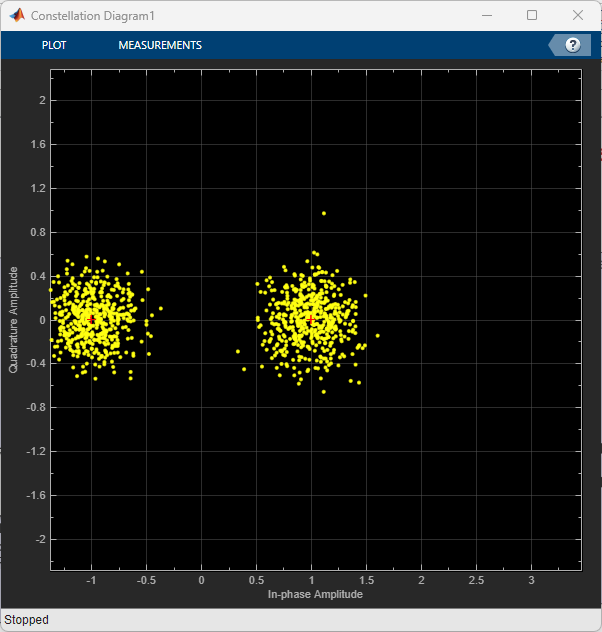Image resolution: width=602 pixels, height=632 pixels.
Task: Click the In-phase Amplitude axis label
Action: coord(315,595)
